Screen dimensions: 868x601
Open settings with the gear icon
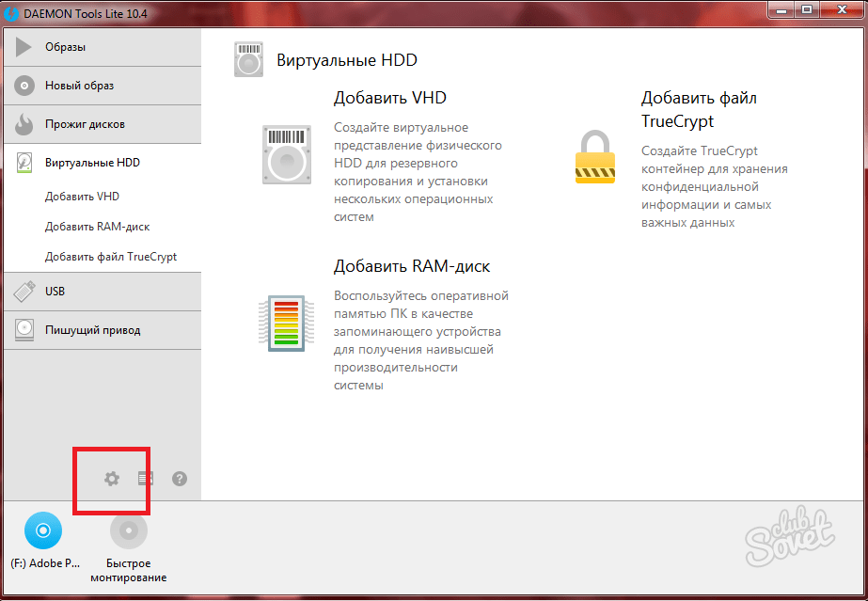(112, 479)
